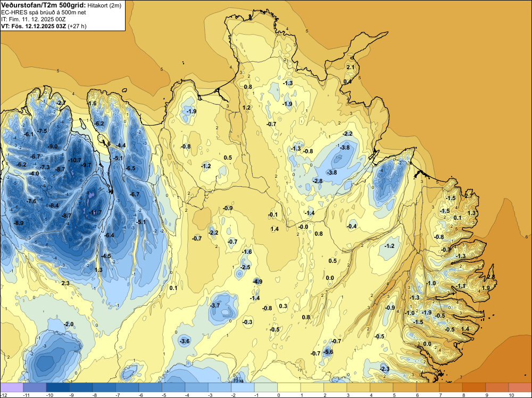Screen dimensions: 532x398
Task: Select the "Hitakort (2m)" label in header
Action: click(104, 5)
